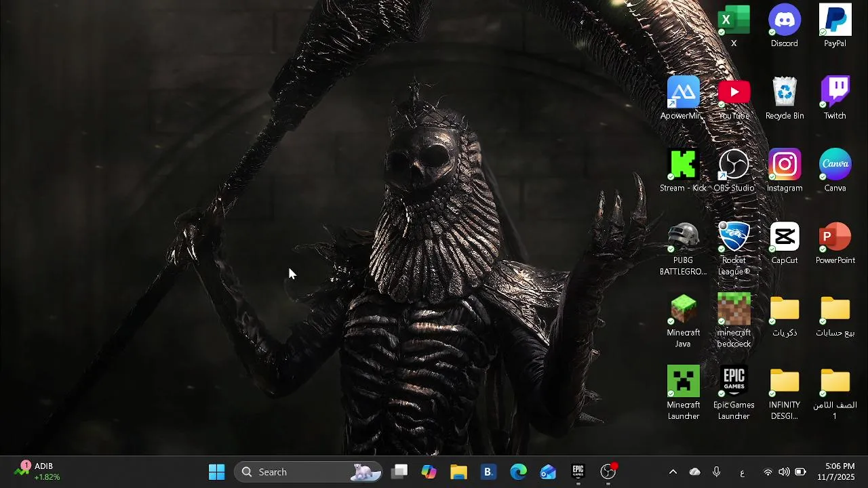Open the INFINITY DESGI... folder
This screenshot has width=868, height=488.
785,394
